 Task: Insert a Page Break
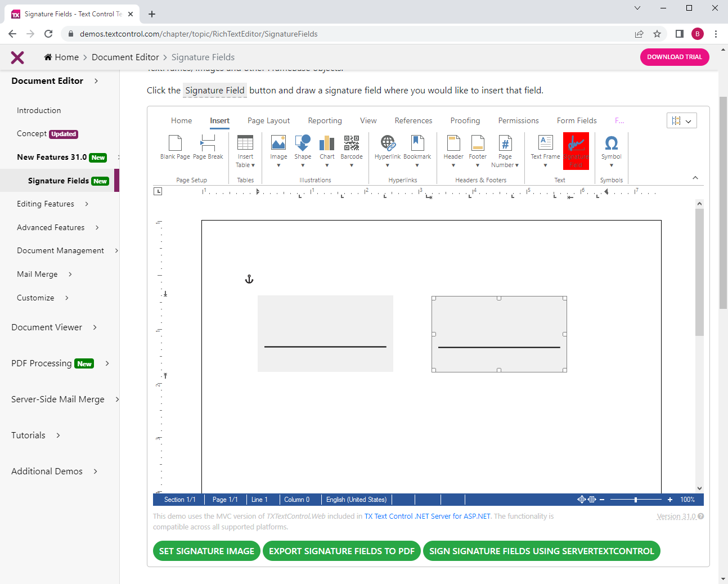click(x=208, y=148)
